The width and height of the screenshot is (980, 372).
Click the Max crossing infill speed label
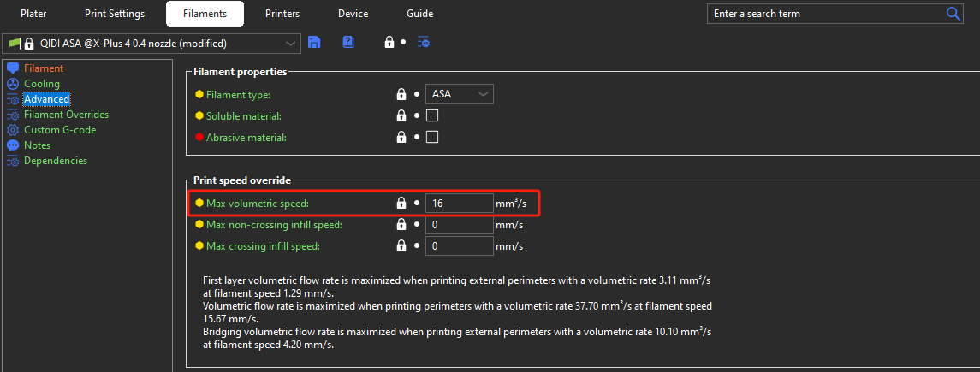point(263,246)
